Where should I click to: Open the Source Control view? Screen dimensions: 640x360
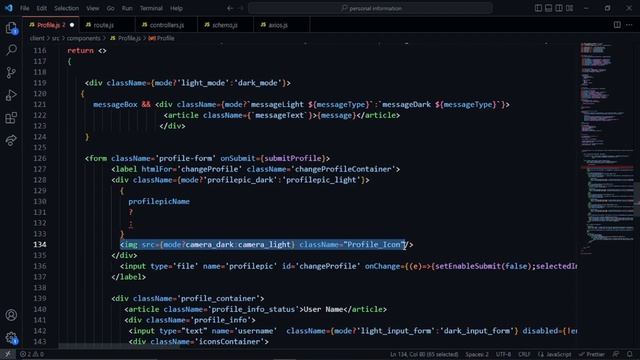11,73
